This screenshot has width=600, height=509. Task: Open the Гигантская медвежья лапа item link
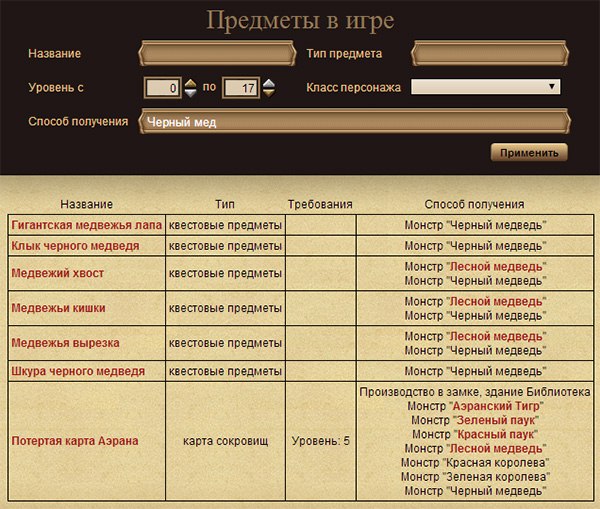(x=86, y=225)
